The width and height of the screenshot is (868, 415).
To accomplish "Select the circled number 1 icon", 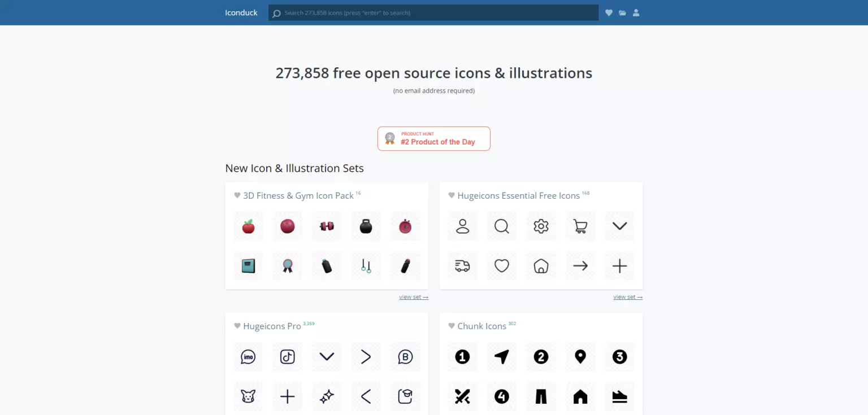I will coord(462,357).
